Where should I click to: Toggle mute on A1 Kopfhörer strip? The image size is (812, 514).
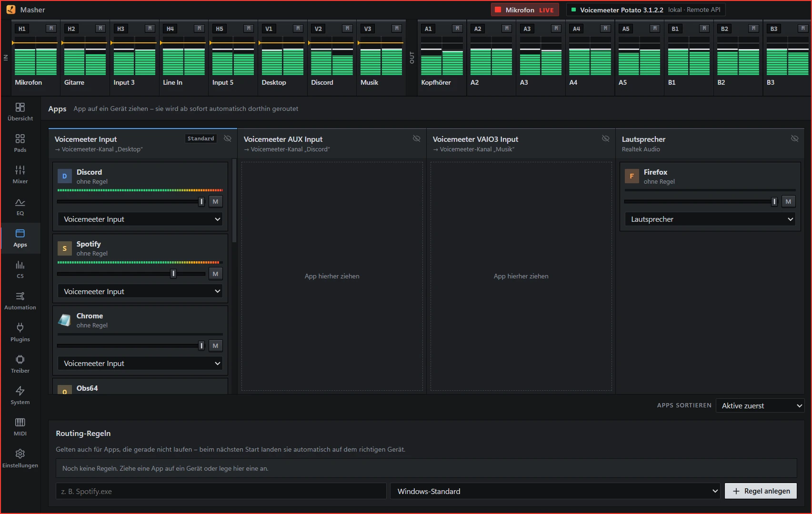pos(458,29)
